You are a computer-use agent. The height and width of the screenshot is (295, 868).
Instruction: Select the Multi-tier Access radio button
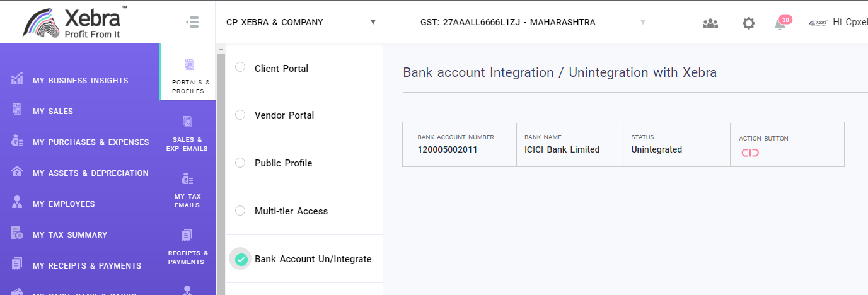click(x=240, y=211)
